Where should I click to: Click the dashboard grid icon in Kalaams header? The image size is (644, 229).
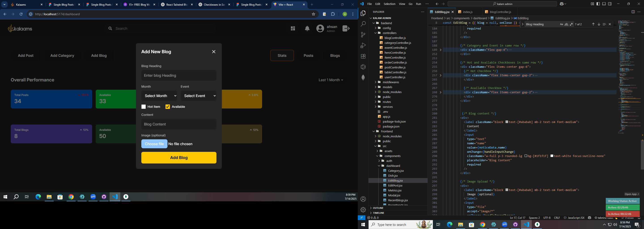click(293, 28)
